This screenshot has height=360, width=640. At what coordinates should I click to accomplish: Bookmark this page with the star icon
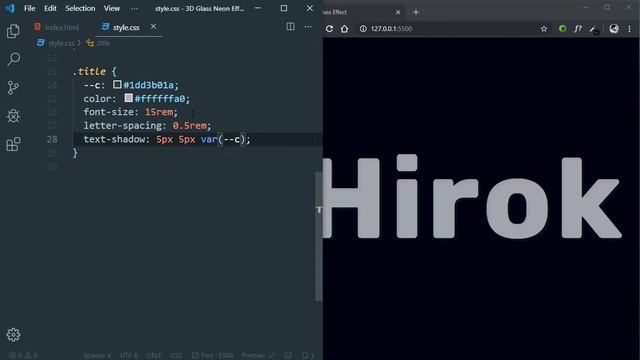pyautogui.click(x=544, y=29)
